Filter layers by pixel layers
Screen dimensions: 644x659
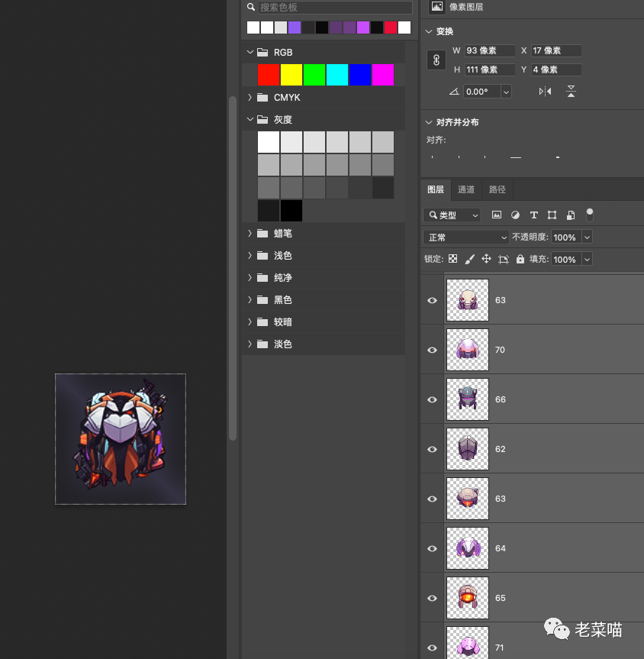[x=497, y=215]
